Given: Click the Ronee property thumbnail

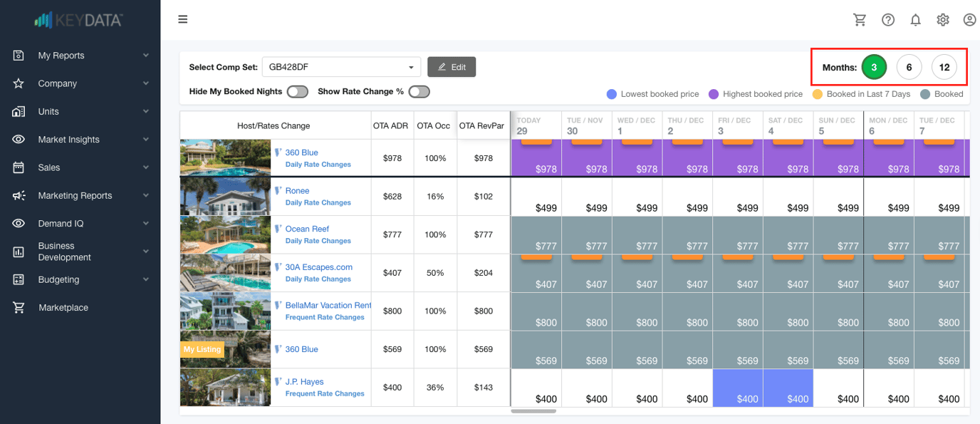Looking at the screenshot, I should click(225, 197).
